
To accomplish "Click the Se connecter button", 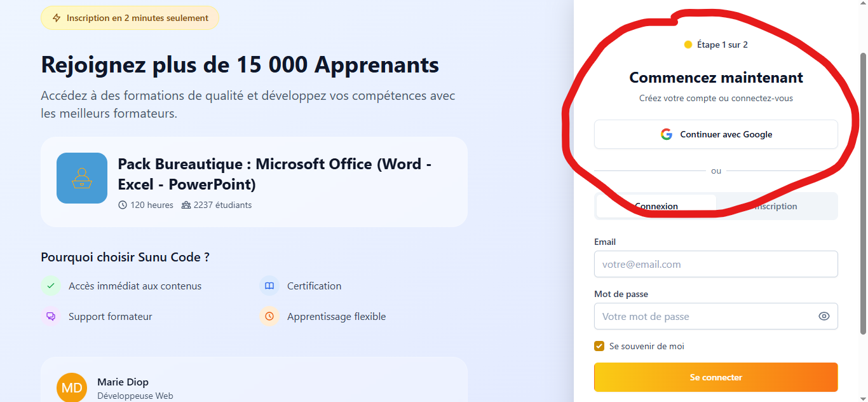I will pos(716,377).
